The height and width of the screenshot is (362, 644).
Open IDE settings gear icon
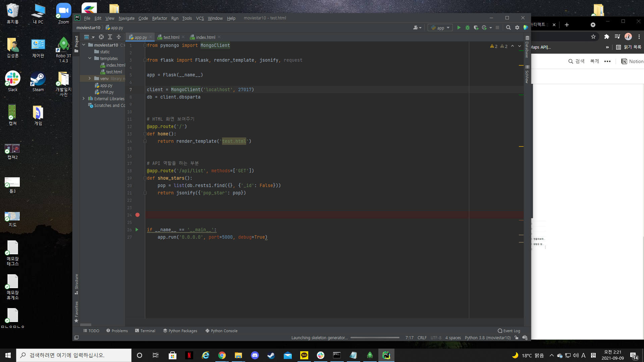coord(517,28)
